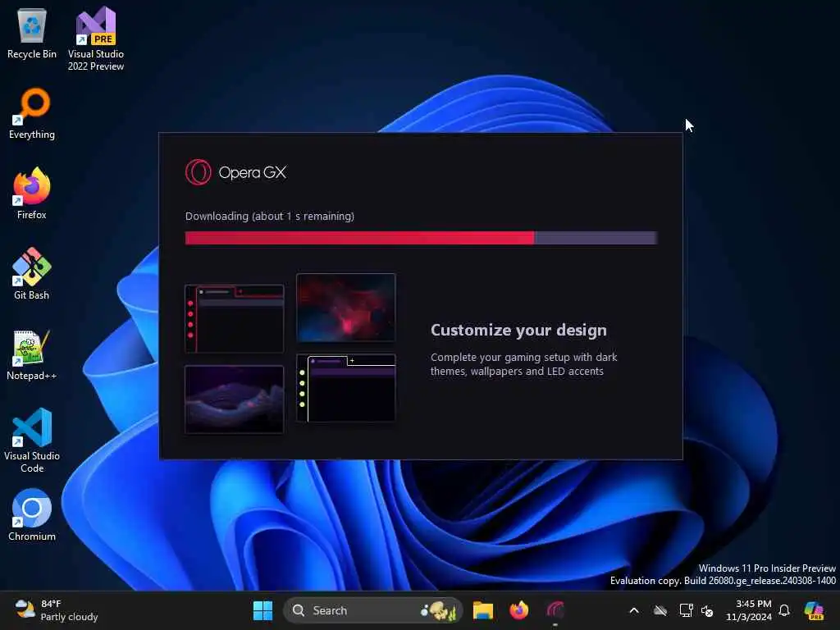The height and width of the screenshot is (630, 840).
Task: Click the Opera GX logo in installer
Action: click(x=235, y=172)
